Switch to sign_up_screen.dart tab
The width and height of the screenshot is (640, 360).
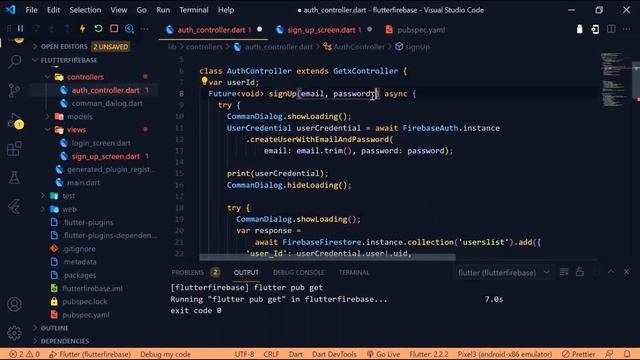(321, 30)
